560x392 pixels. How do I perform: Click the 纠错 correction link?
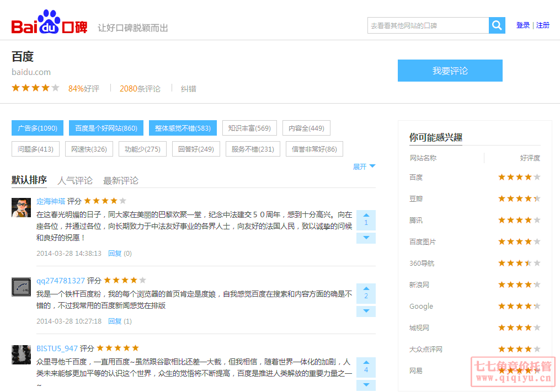coord(188,89)
